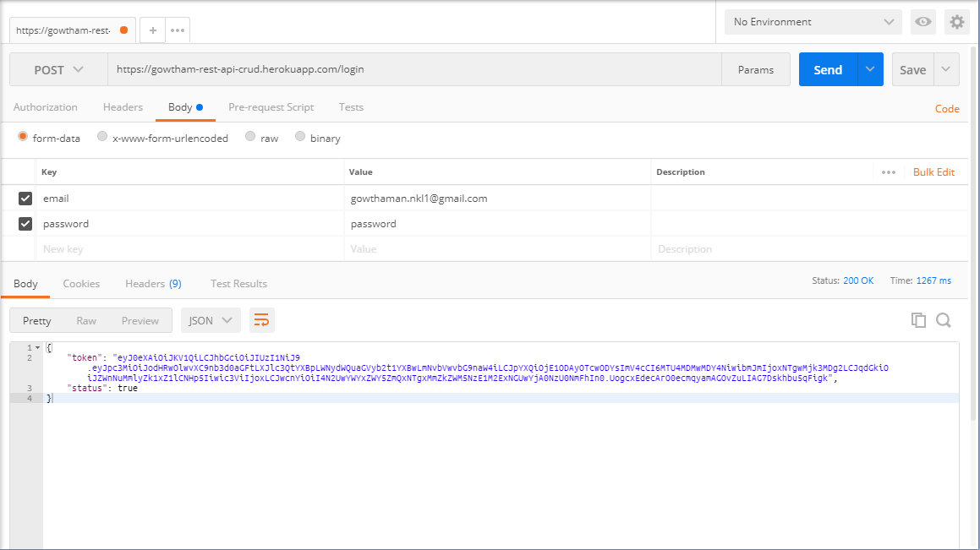
Task: Switch to Authorization tab
Action: tap(46, 107)
